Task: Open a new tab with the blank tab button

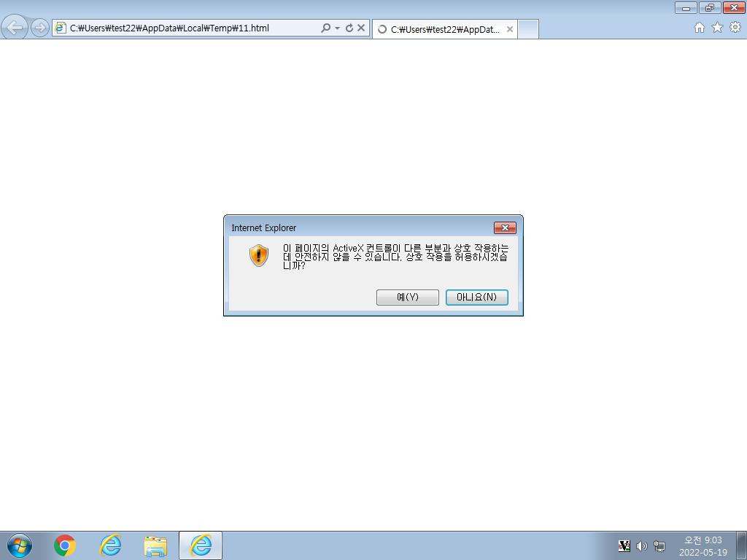Action: pos(528,29)
